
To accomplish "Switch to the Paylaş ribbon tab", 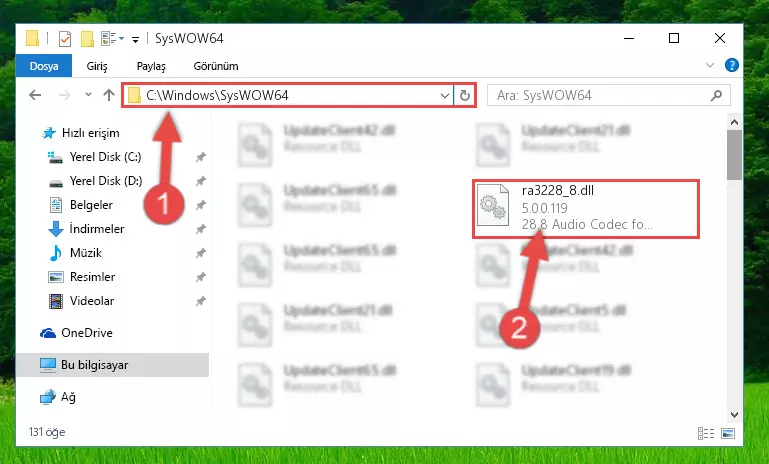I will click(151, 66).
